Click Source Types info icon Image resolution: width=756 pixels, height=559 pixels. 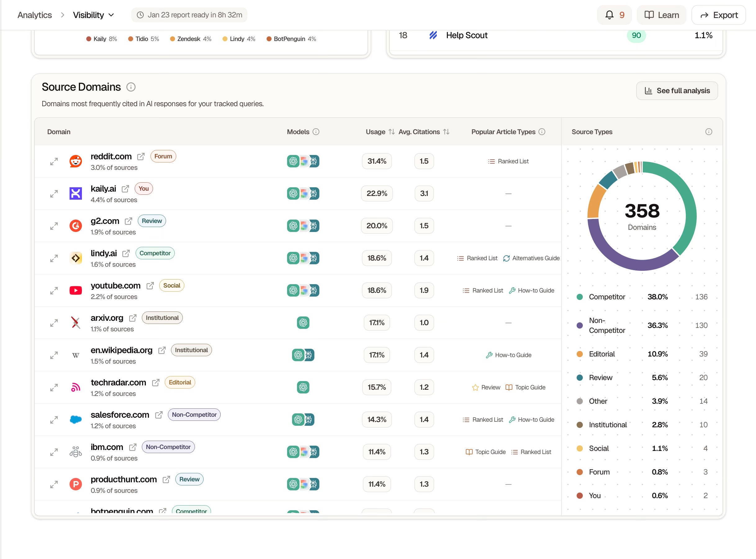(x=708, y=132)
